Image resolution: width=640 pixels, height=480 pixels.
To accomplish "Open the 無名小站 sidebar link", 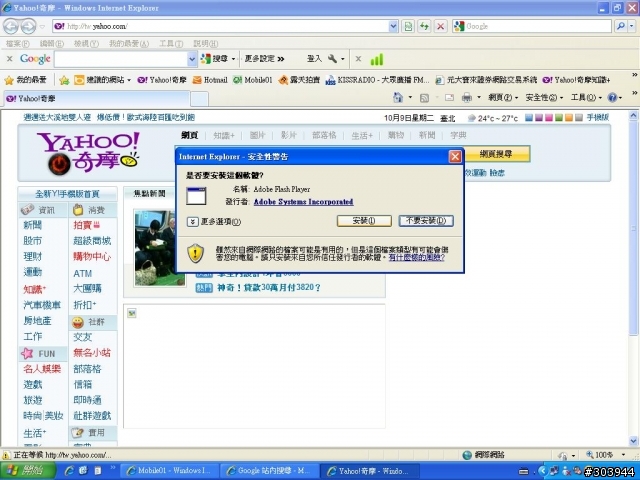I will click(92, 353).
